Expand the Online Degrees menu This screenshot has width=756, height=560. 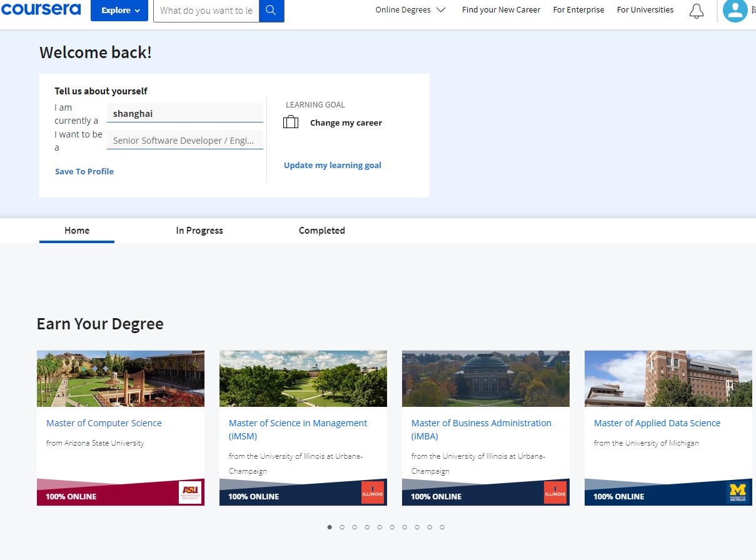pyautogui.click(x=410, y=10)
